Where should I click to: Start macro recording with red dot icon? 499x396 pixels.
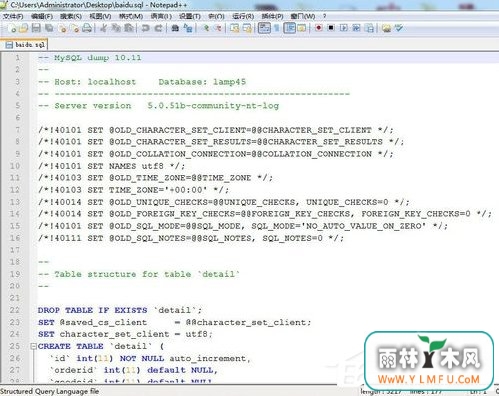click(319, 28)
